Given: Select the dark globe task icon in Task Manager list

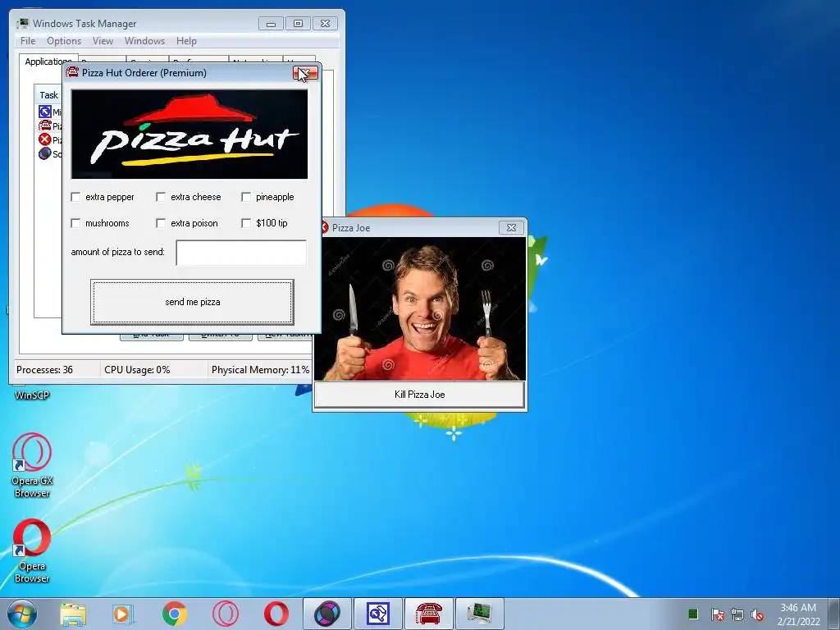Looking at the screenshot, I should (x=45, y=153).
